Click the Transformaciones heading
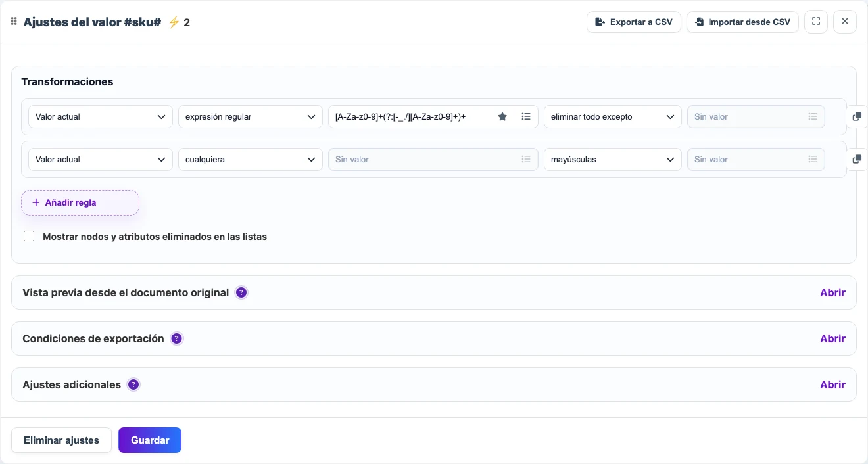The height and width of the screenshot is (464, 868). (x=67, y=81)
